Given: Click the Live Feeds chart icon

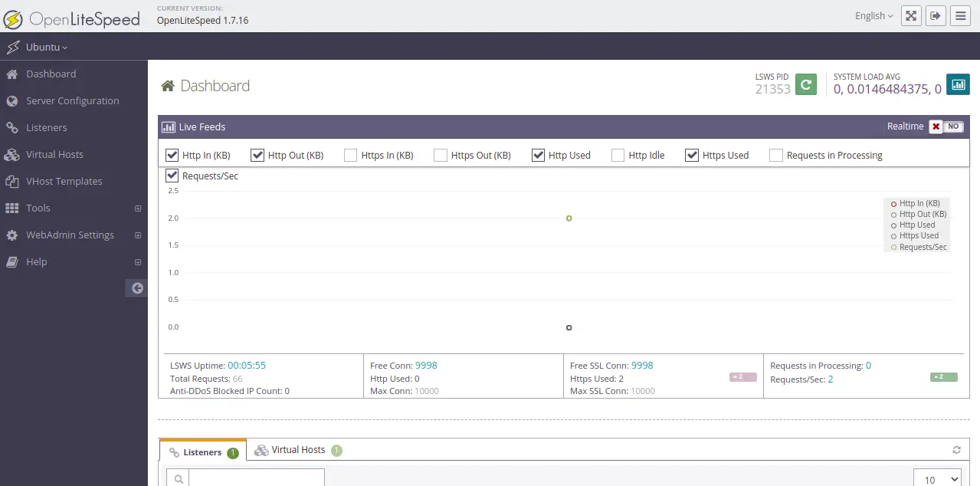Looking at the screenshot, I should pyautogui.click(x=169, y=127).
